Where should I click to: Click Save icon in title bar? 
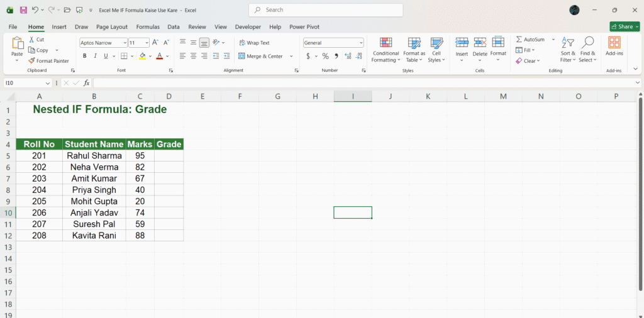click(x=23, y=10)
